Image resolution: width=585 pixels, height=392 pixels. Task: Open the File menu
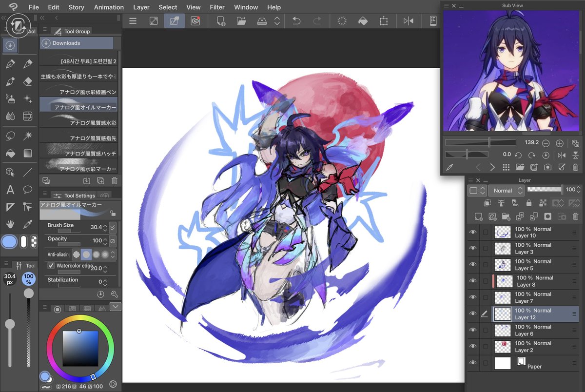34,7
